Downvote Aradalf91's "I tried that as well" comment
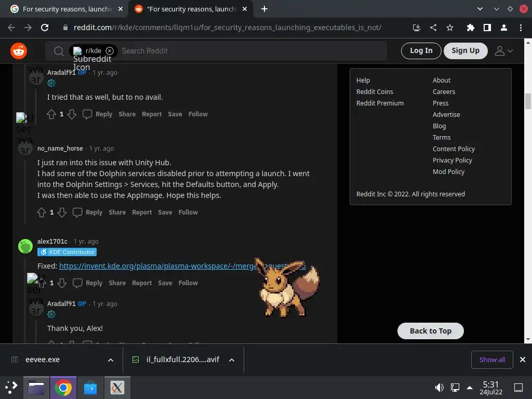This screenshot has width=532, height=399. 72,114
